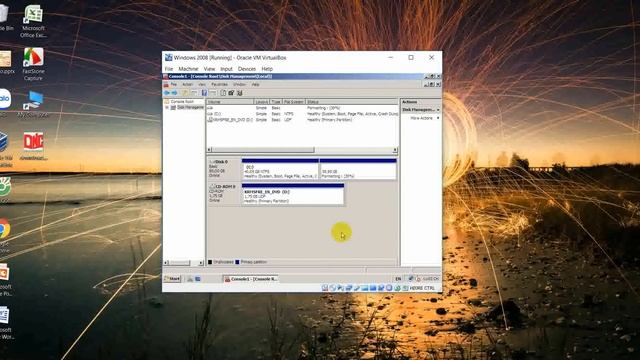Image resolution: width=640 pixels, height=360 pixels.
Task: Click the Console1 taskbar button
Action: coord(251,279)
